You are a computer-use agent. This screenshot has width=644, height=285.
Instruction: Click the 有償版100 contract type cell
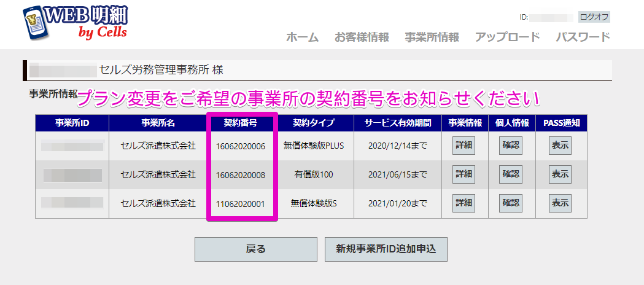point(313,174)
